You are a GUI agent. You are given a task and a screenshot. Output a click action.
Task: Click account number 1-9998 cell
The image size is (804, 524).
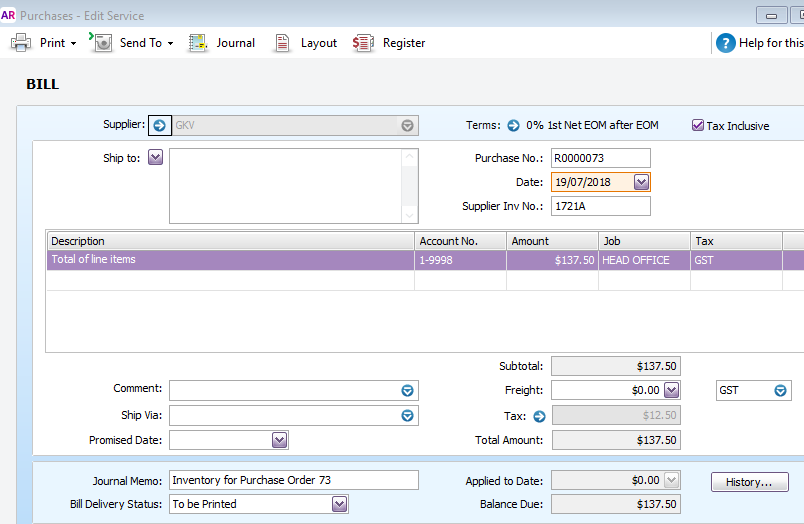pos(460,260)
